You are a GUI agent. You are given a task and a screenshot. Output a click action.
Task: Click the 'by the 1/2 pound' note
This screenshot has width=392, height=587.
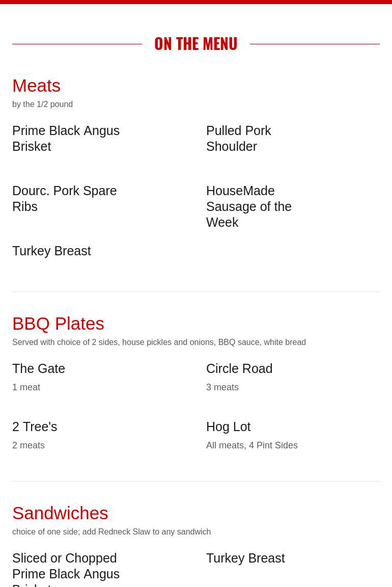[x=42, y=104]
